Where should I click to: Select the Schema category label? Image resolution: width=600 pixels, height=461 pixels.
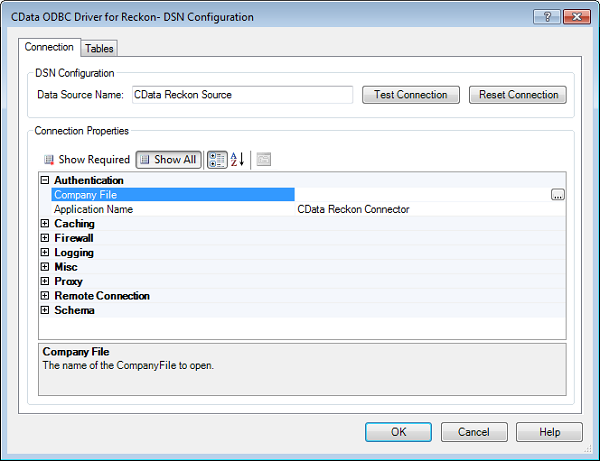pos(74,310)
